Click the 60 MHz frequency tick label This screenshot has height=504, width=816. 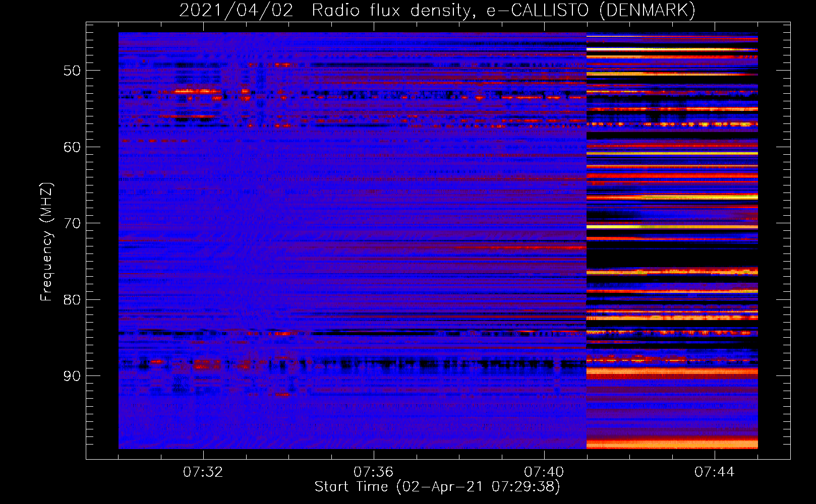point(72,147)
